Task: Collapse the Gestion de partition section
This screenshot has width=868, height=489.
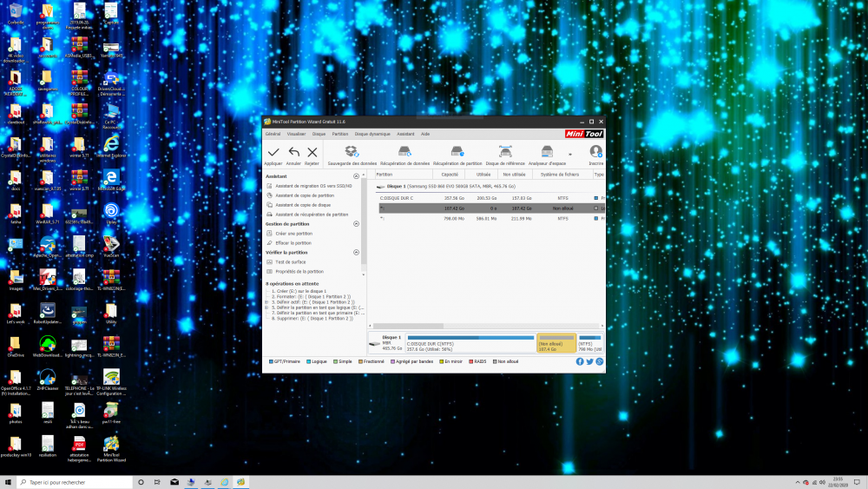Action: pos(356,224)
